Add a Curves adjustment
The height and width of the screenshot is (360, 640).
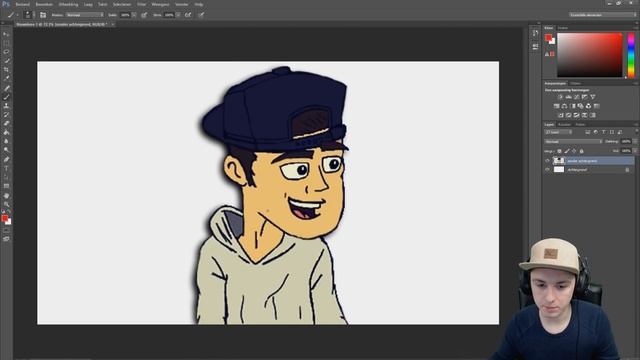point(577,97)
